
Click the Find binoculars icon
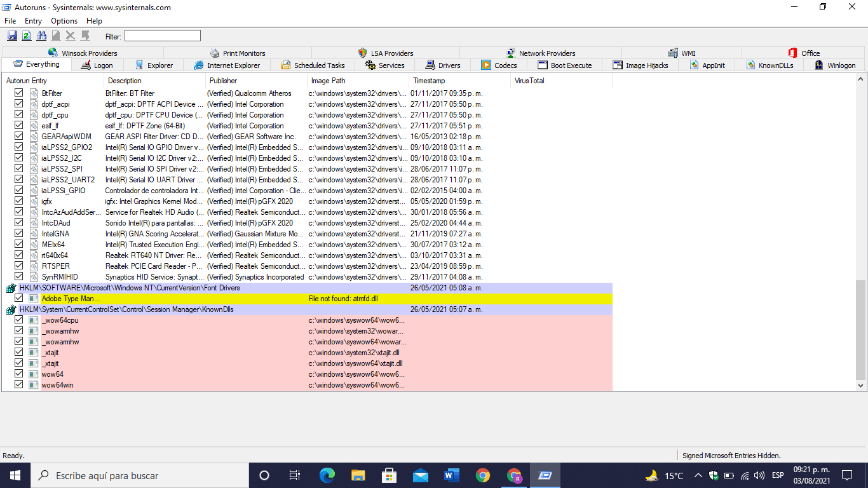coord(41,36)
